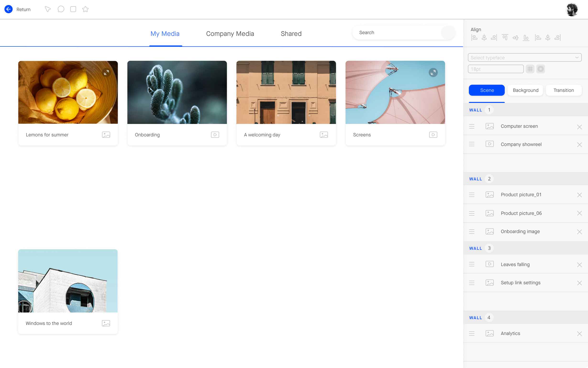Image resolution: width=588 pixels, height=368 pixels.
Task: Click the round search submit button
Action: click(x=448, y=33)
